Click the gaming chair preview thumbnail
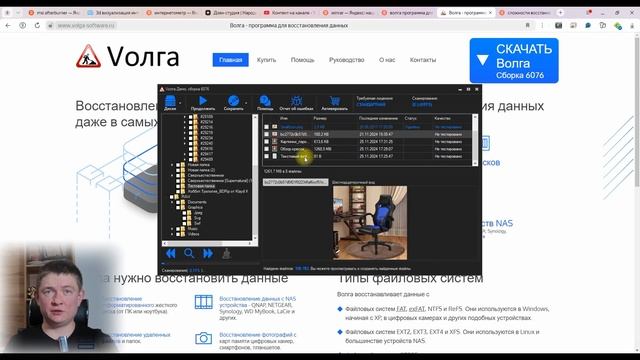 coord(370,222)
